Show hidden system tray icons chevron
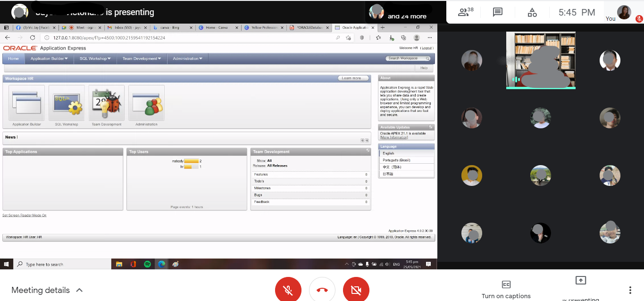 (x=347, y=264)
